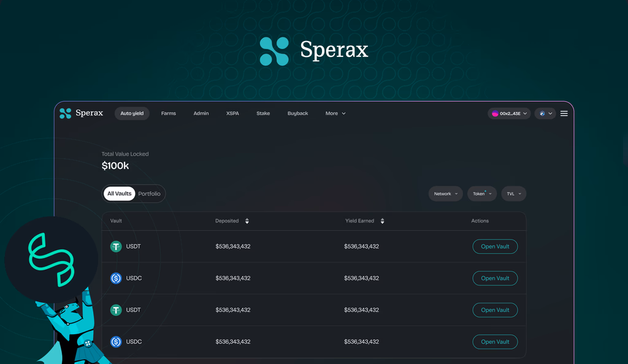Expand the TVL filter dropdown
The height and width of the screenshot is (364, 628).
pos(513,194)
